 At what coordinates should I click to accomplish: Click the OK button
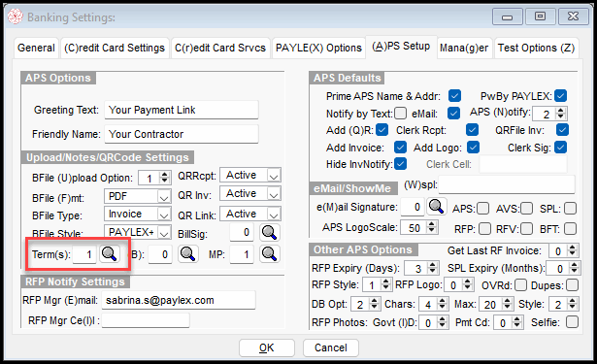click(x=267, y=347)
